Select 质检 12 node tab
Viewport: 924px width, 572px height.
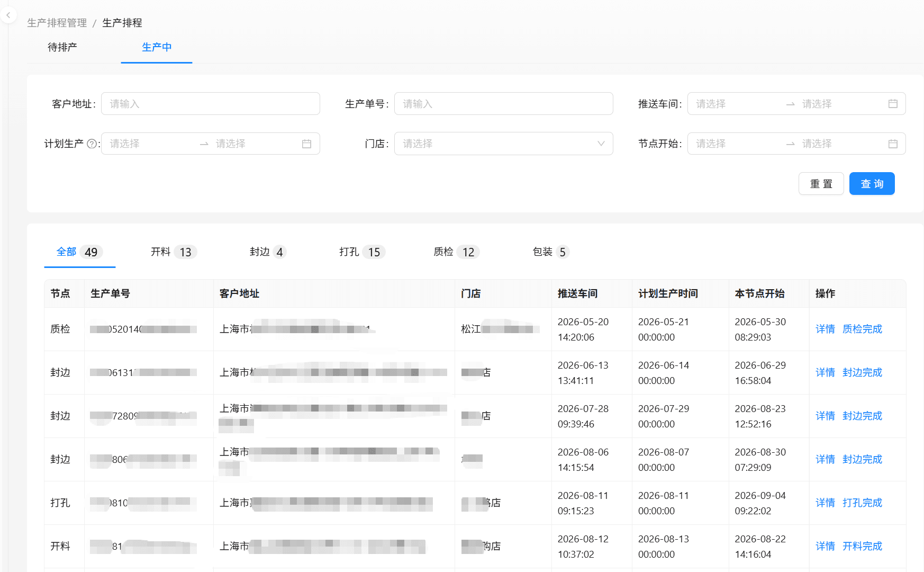(x=456, y=252)
